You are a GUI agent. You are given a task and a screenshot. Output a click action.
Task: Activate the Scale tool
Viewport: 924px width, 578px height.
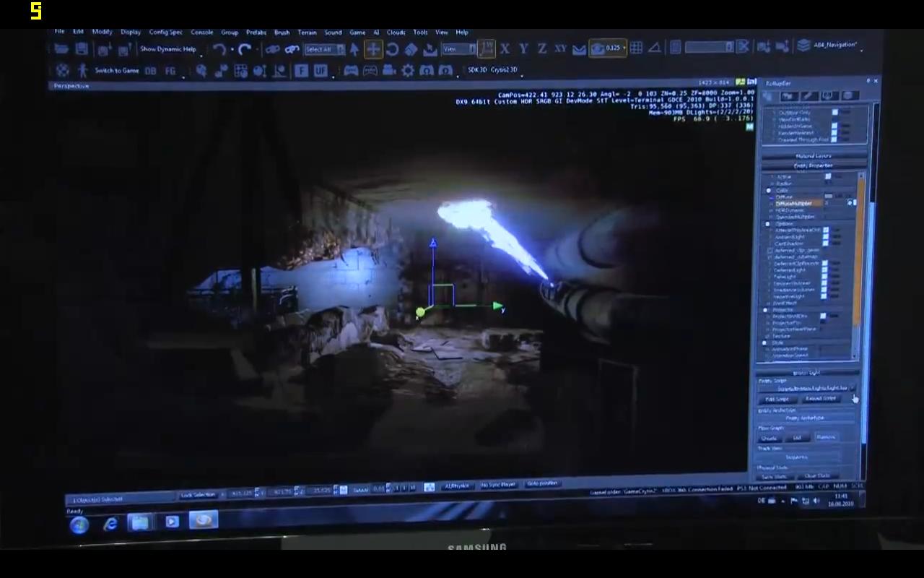[411, 49]
